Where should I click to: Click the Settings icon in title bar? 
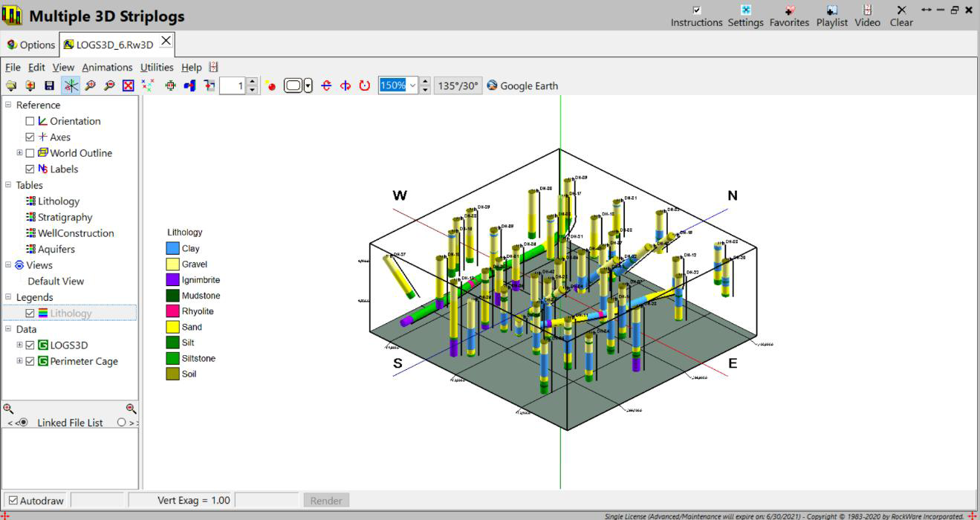point(745,10)
